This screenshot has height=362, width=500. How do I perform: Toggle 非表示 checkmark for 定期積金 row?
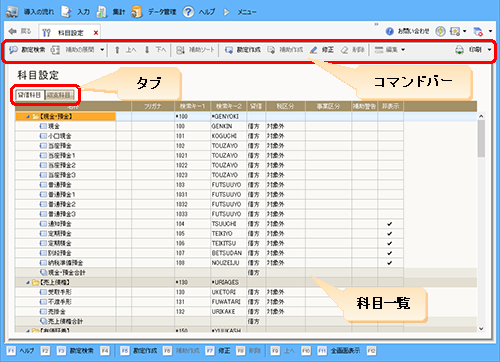[x=389, y=243]
